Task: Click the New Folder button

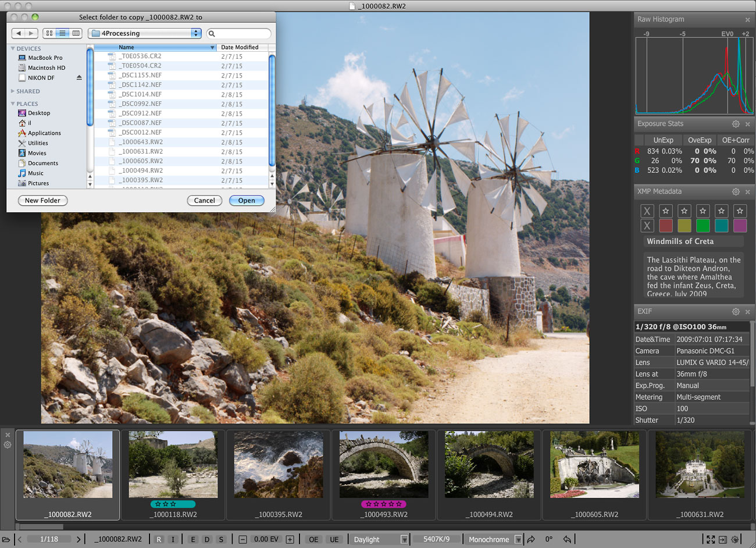Action: [x=42, y=200]
